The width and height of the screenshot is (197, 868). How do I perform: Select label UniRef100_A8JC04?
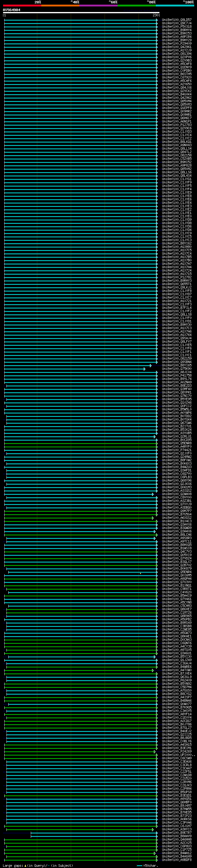tap(177, 372)
